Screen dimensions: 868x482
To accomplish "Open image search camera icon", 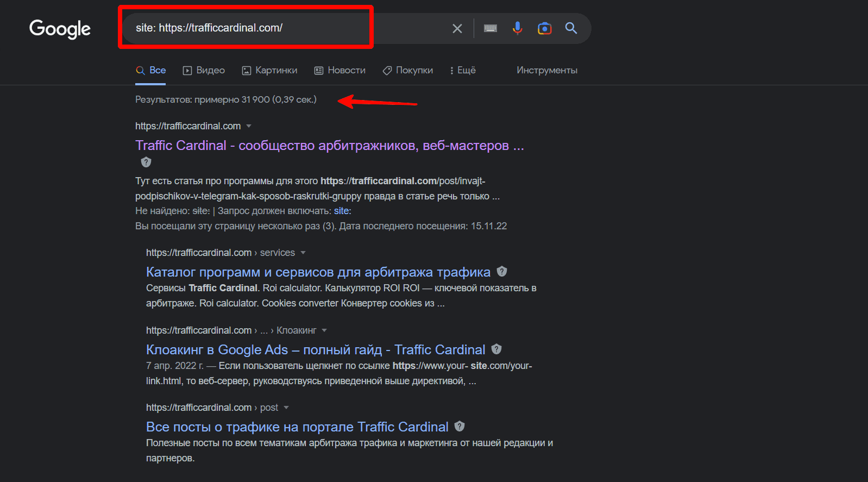I will coord(544,28).
